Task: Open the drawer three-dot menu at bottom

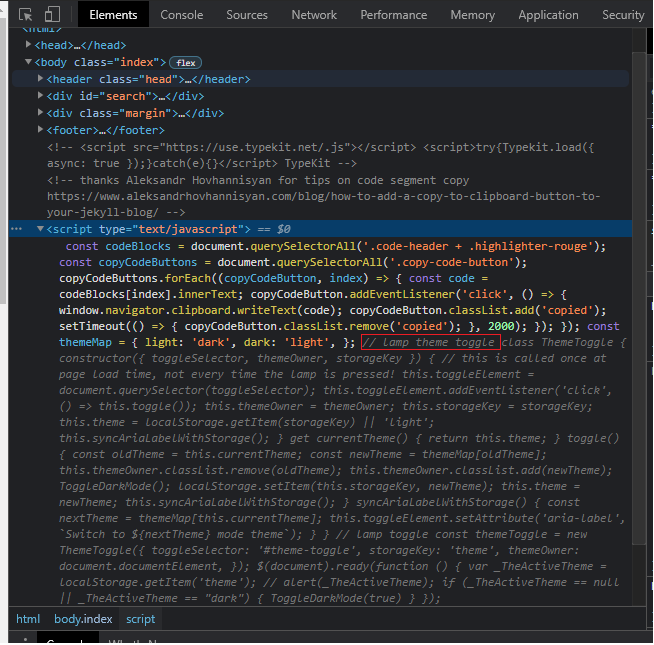Action: point(25,639)
